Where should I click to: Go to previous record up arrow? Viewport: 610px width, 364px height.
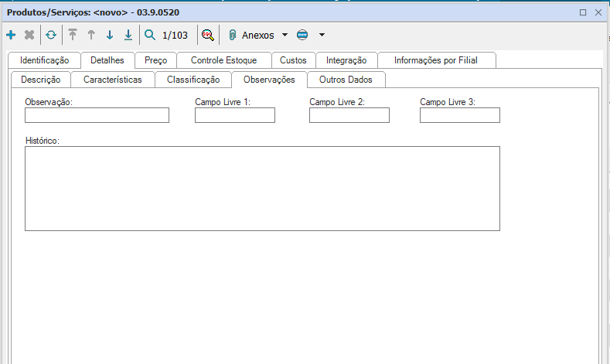click(91, 35)
